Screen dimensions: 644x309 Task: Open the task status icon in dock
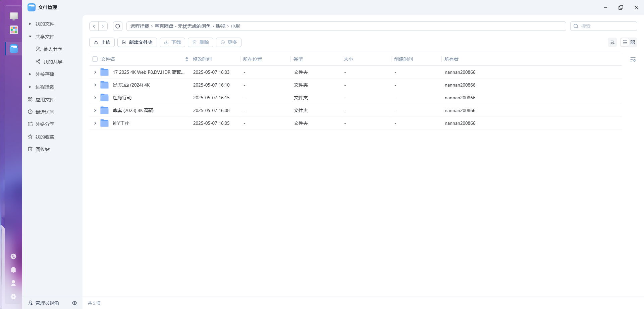pos(13,256)
